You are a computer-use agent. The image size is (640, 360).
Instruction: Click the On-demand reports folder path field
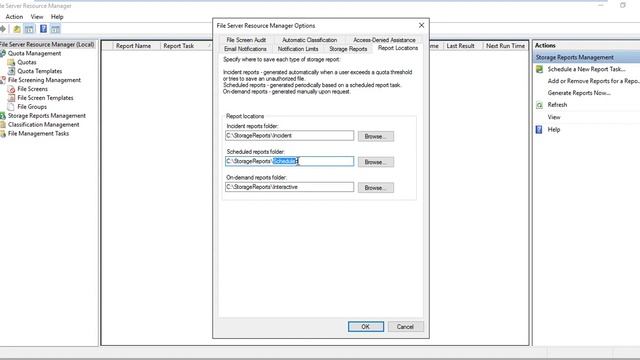289,187
